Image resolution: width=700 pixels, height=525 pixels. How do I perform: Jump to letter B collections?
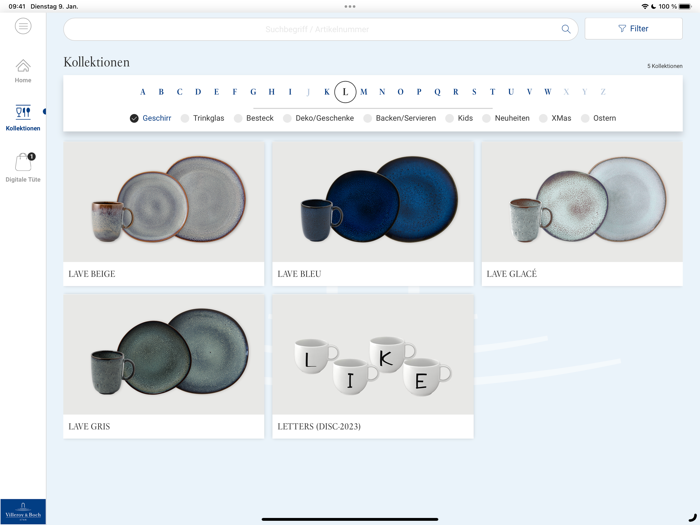(x=161, y=92)
